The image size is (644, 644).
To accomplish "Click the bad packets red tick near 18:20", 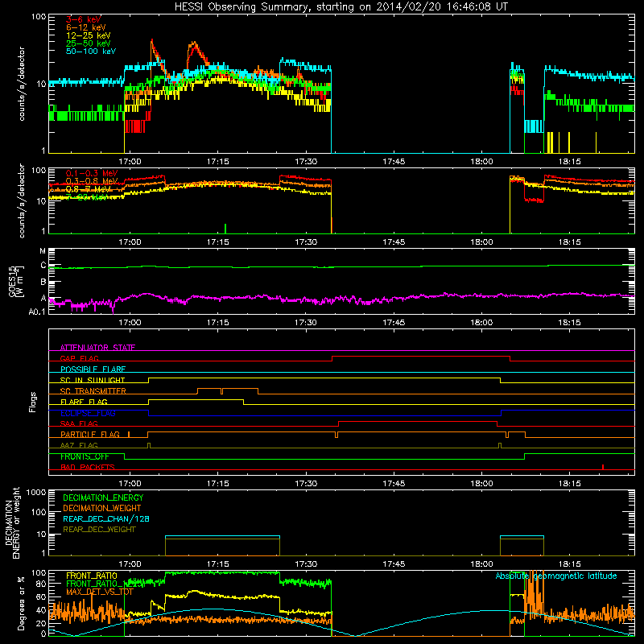I will click(602, 467).
